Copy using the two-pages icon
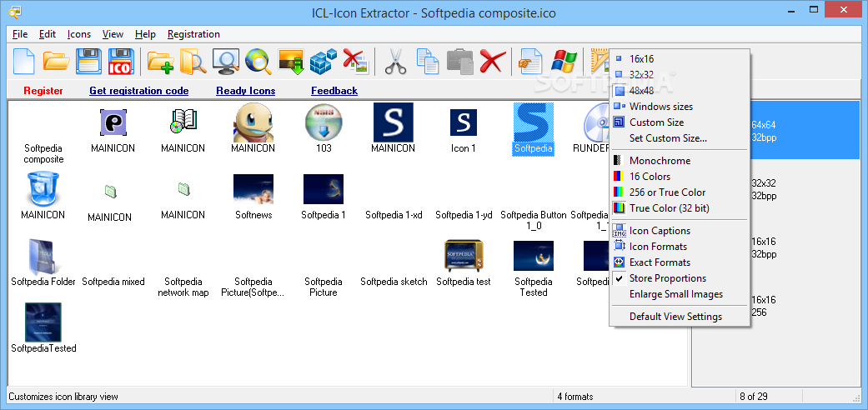Image resolution: width=868 pixels, height=410 pixels. point(428,61)
